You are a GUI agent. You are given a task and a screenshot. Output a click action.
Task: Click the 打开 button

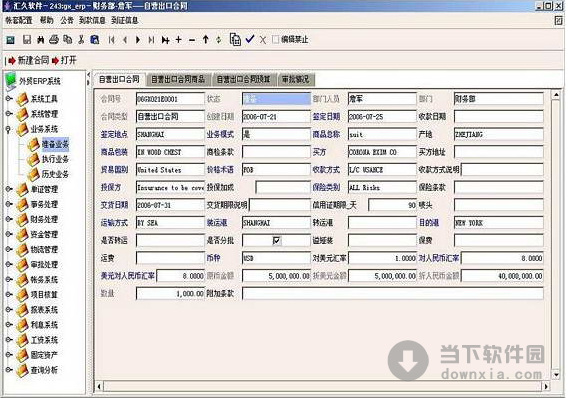point(64,60)
